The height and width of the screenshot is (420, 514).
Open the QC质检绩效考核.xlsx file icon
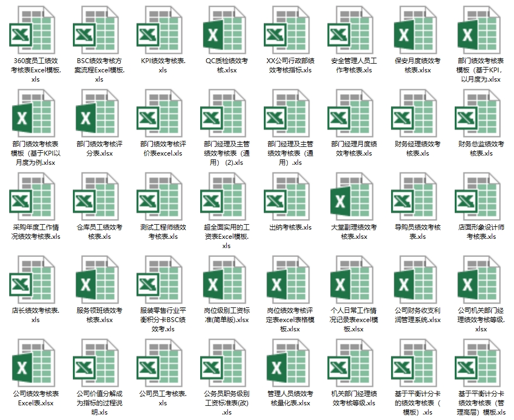click(x=223, y=29)
